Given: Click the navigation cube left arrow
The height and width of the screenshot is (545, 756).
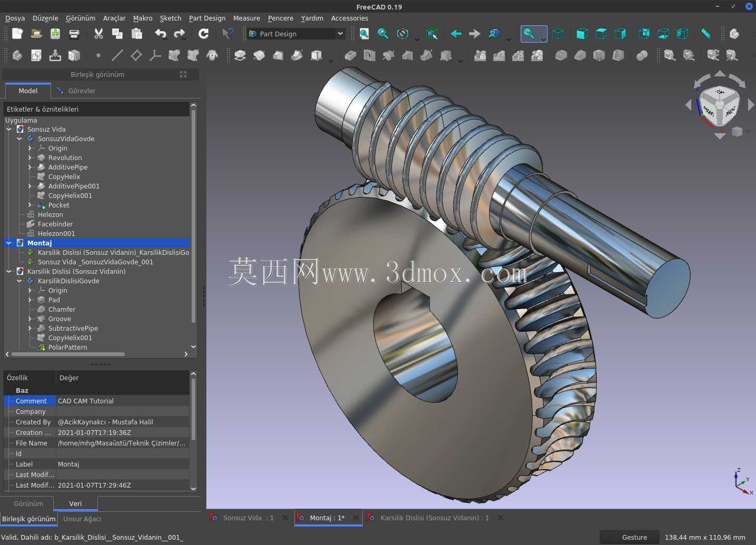Looking at the screenshot, I should click(x=688, y=105).
